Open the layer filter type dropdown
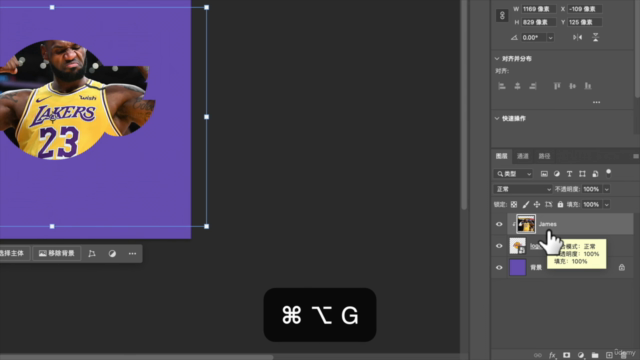The width and height of the screenshot is (640, 360). tap(513, 174)
